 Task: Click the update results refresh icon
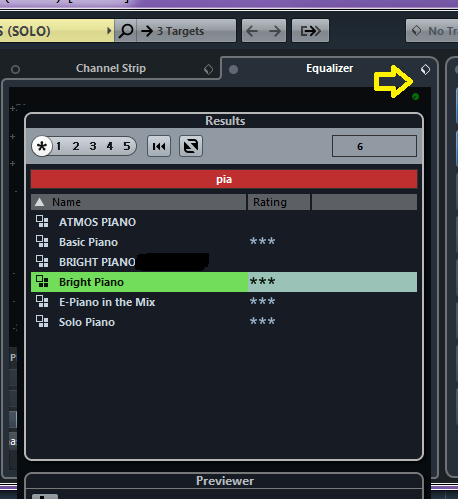(191, 146)
